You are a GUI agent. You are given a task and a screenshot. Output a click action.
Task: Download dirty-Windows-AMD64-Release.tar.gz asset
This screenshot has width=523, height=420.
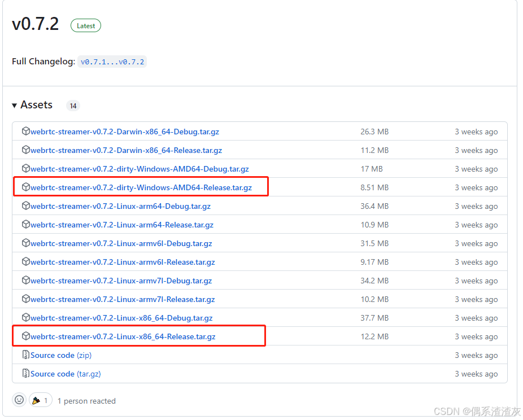pos(141,187)
